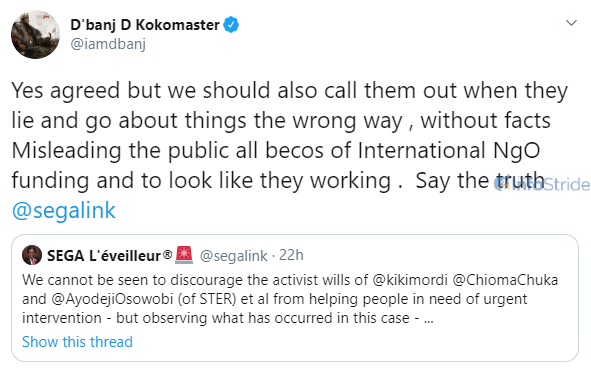Follow the @ChiomaChuka mention
This screenshot has height=368, width=591.
tap(505, 280)
